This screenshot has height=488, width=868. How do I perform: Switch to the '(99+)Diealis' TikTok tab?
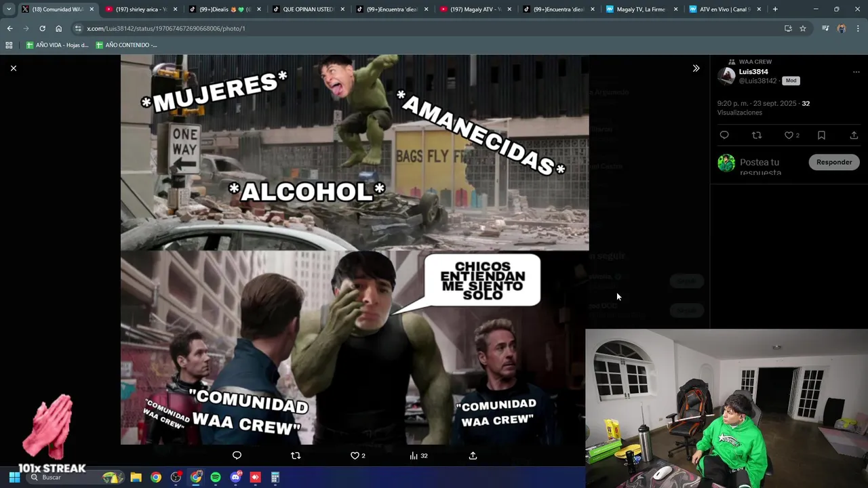pyautogui.click(x=224, y=9)
